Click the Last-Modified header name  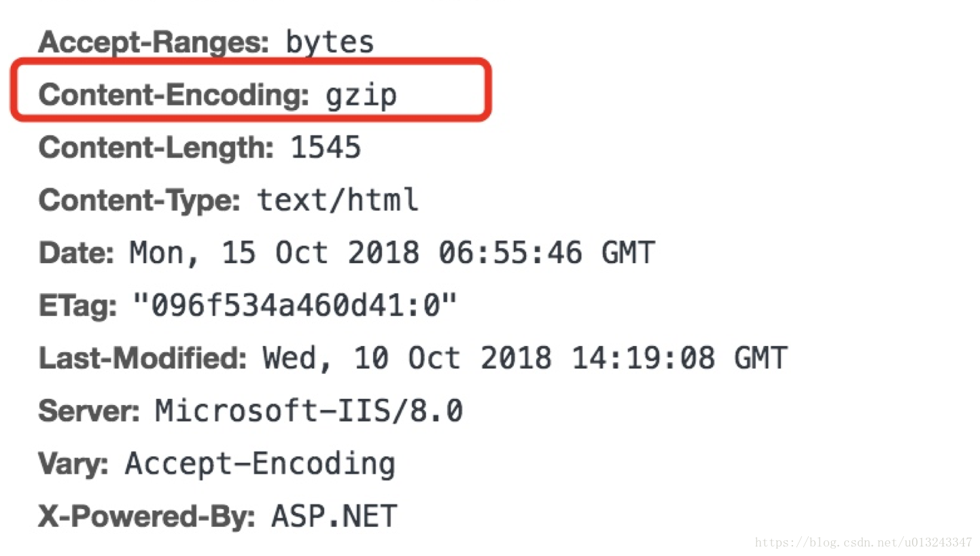click(143, 359)
